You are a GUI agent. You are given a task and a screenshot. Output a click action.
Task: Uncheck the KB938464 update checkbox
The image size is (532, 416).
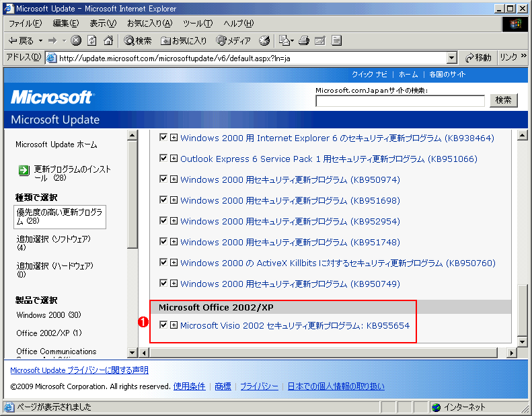(x=163, y=137)
